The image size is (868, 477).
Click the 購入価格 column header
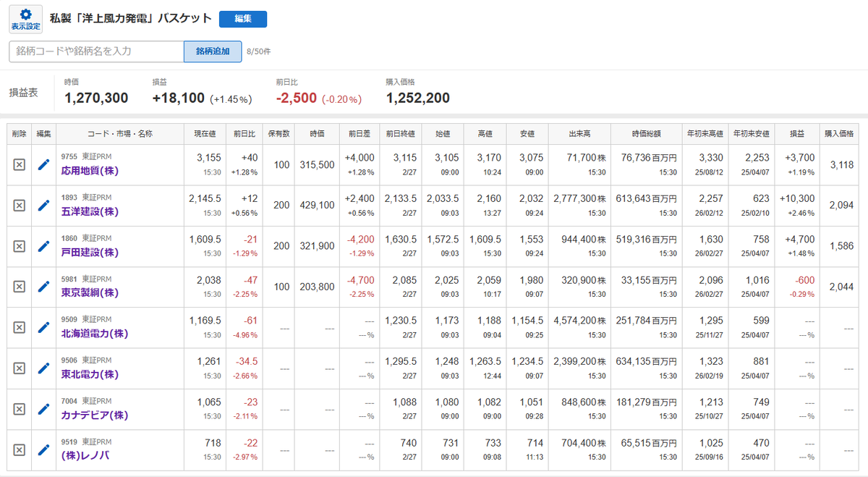click(x=839, y=134)
